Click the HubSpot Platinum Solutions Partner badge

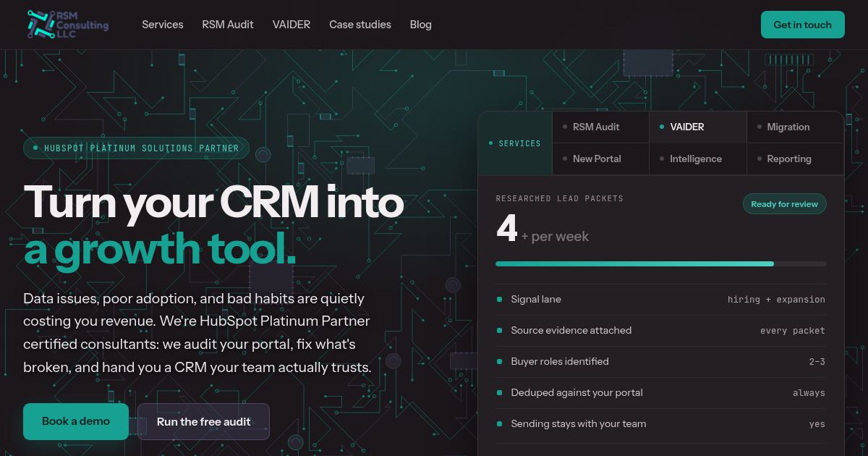pos(136,148)
